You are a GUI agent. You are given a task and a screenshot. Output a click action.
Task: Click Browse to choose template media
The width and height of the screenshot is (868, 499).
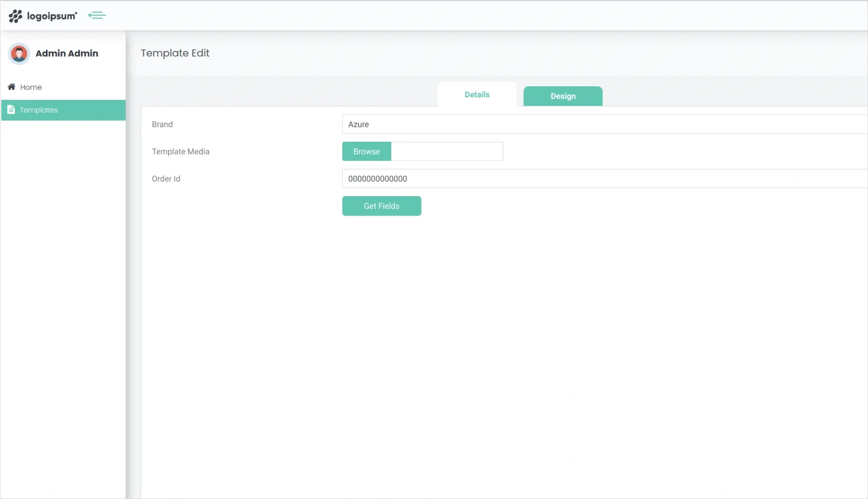pos(366,151)
